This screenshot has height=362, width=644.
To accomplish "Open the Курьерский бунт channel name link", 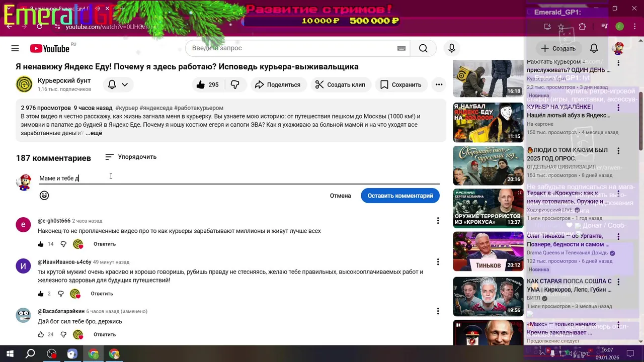I will (64, 80).
